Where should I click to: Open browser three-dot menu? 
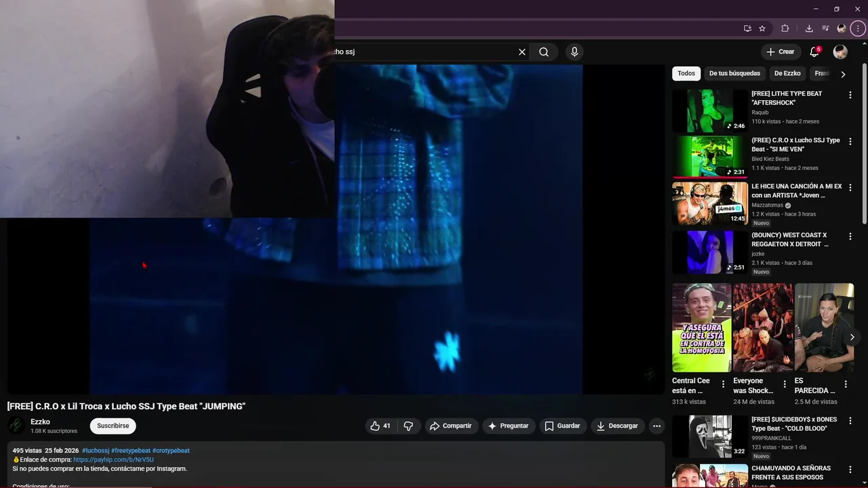point(858,28)
